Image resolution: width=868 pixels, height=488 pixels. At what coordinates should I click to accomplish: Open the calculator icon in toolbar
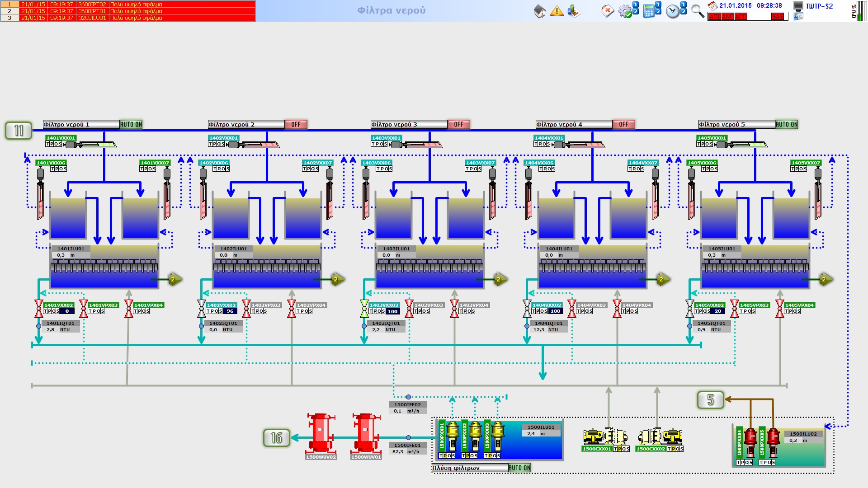coord(649,11)
